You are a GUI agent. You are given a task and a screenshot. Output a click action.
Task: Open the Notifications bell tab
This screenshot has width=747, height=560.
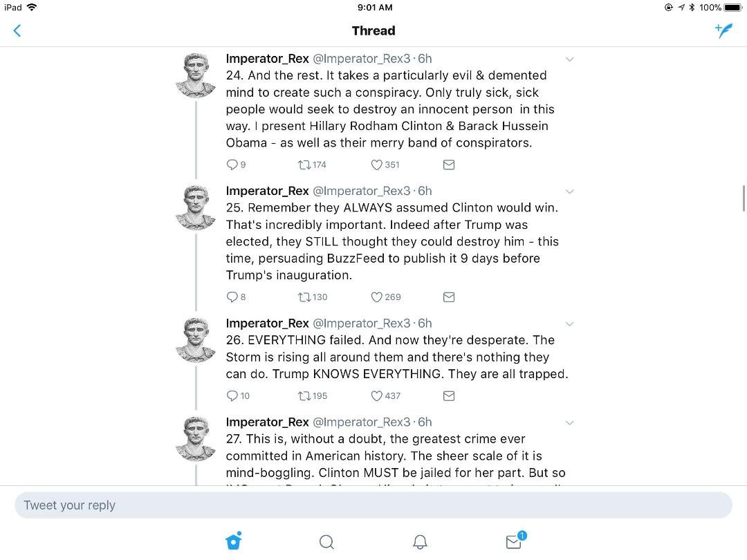(x=420, y=542)
